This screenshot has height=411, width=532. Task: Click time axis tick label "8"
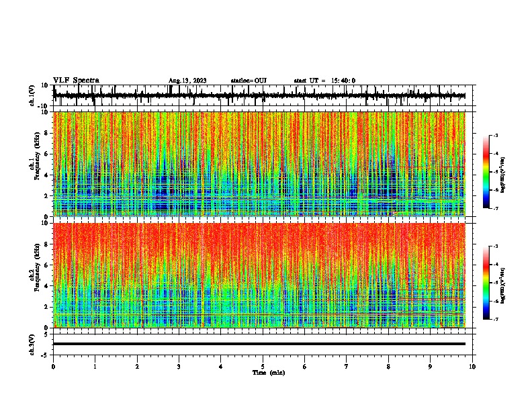388,367
